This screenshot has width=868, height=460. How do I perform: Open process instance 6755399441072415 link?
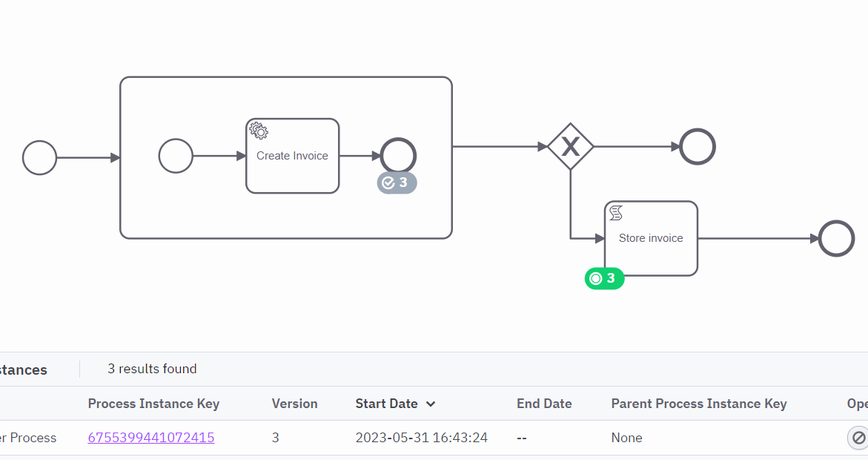(x=151, y=437)
